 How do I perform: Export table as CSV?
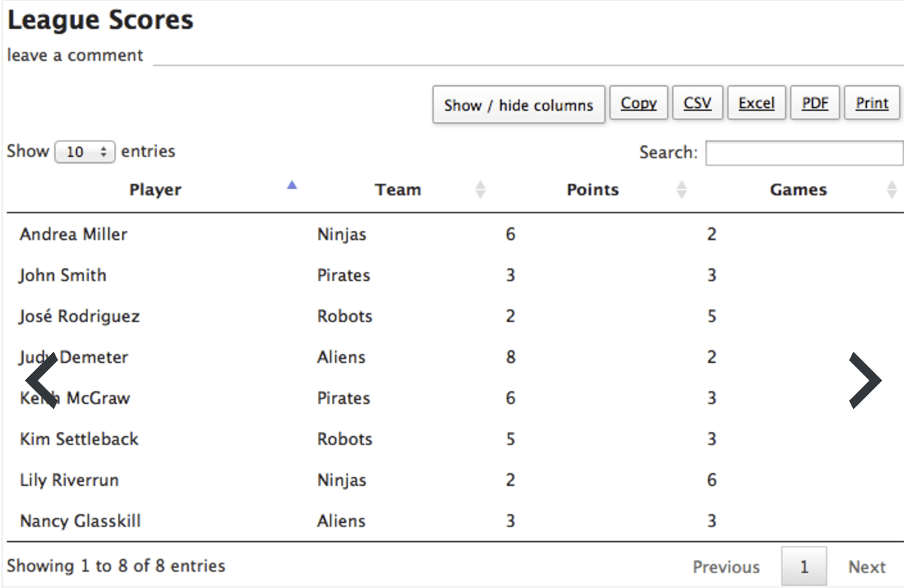tap(697, 103)
